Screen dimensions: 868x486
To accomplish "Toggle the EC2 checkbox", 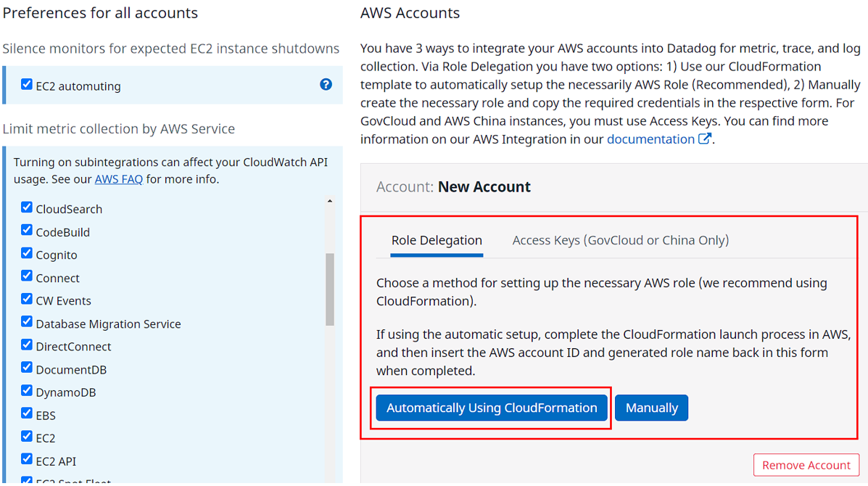I will [27, 437].
